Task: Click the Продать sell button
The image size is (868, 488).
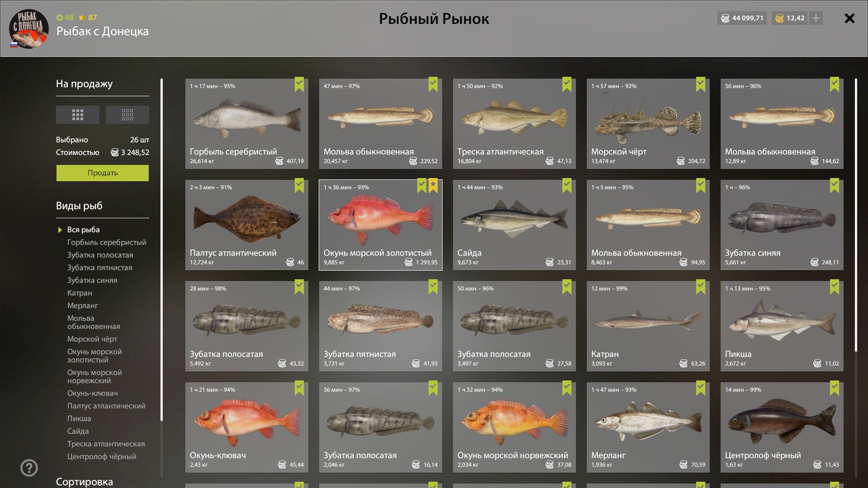Action: [103, 173]
